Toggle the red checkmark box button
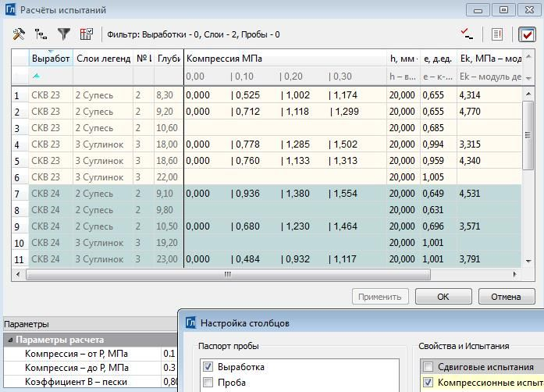 point(527,34)
